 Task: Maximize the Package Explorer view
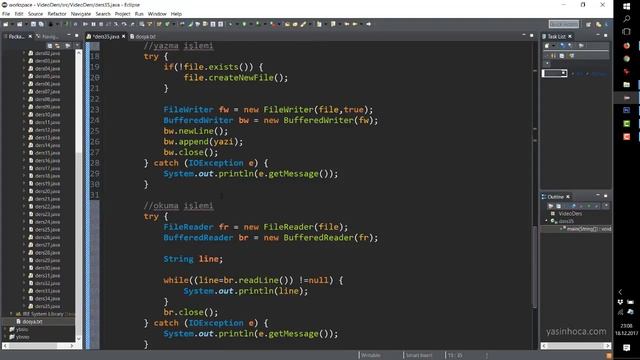(x=76, y=36)
